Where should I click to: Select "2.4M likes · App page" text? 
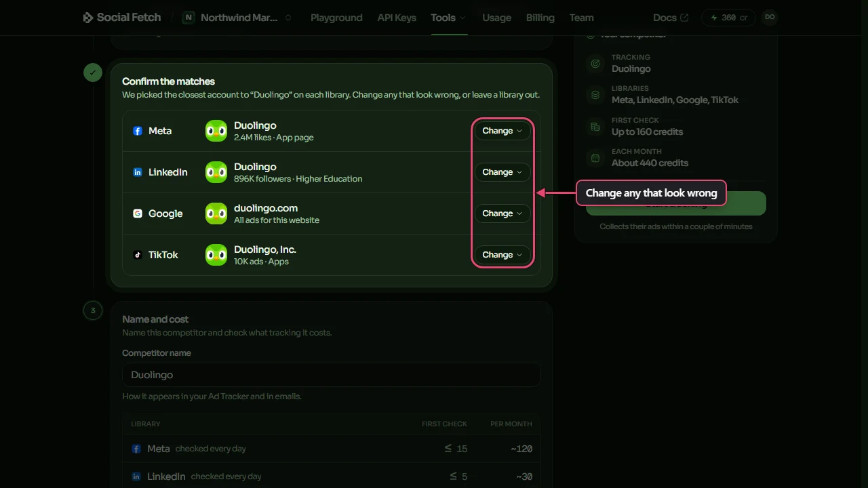tap(274, 138)
